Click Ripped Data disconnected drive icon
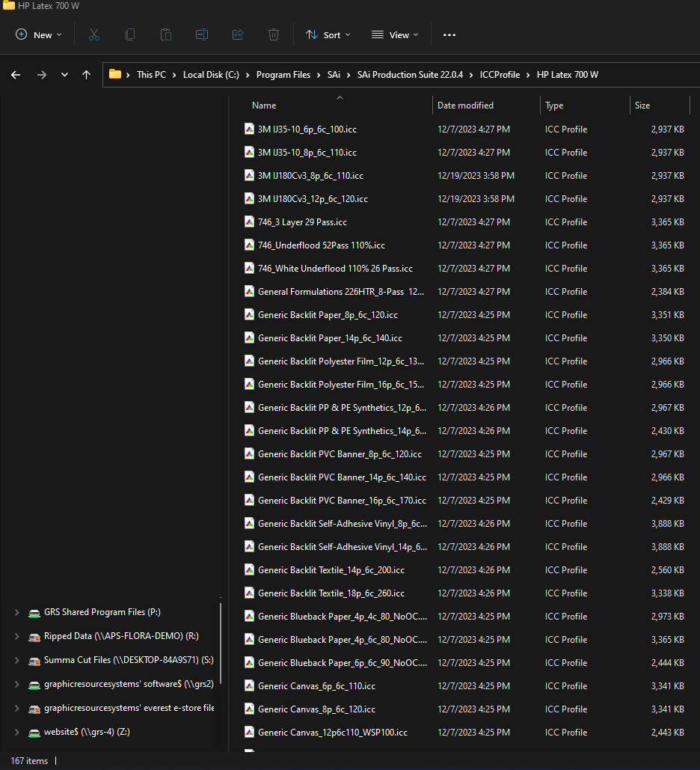Image resolution: width=700 pixels, height=770 pixels. [x=34, y=637]
